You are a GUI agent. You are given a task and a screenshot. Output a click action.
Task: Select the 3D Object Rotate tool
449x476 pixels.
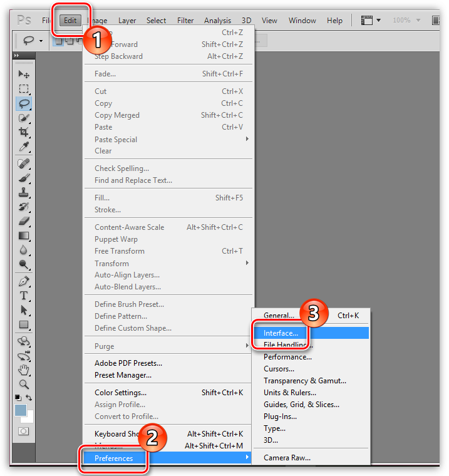pyautogui.click(x=24, y=342)
